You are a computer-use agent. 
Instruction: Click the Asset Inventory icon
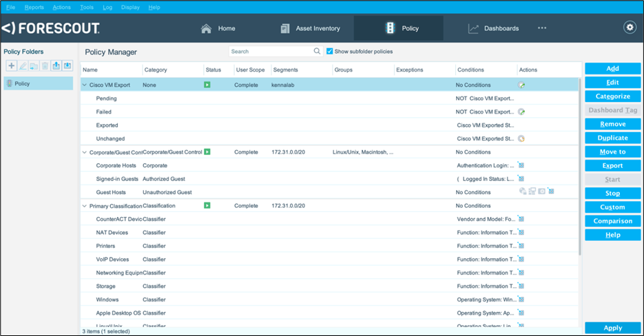click(x=284, y=28)
